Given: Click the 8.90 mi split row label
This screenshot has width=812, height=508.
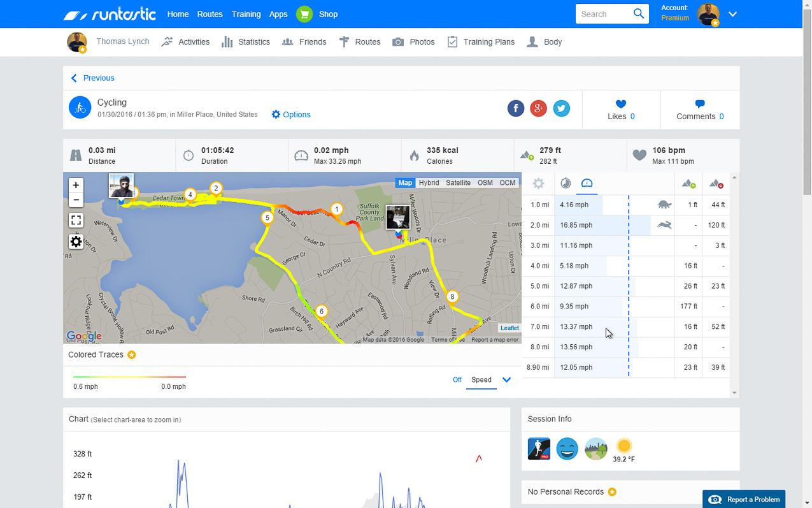Looking at the screenshot, I should (538, 367).
